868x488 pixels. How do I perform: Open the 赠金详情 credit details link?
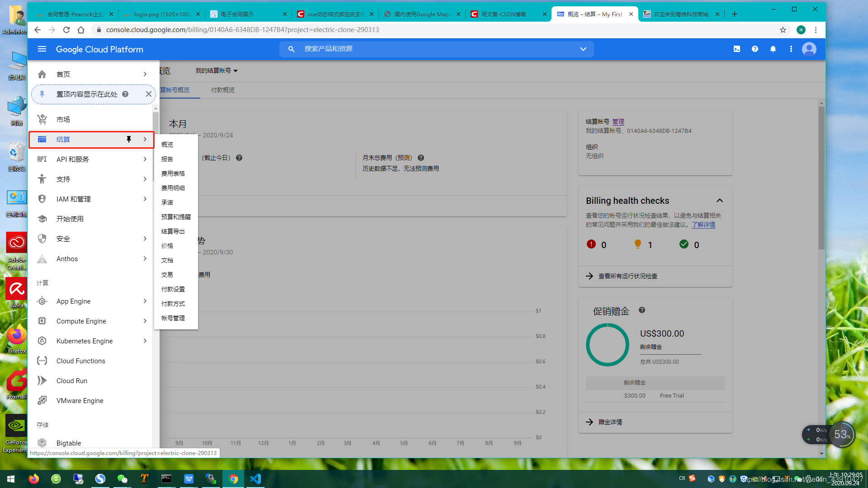610,422
